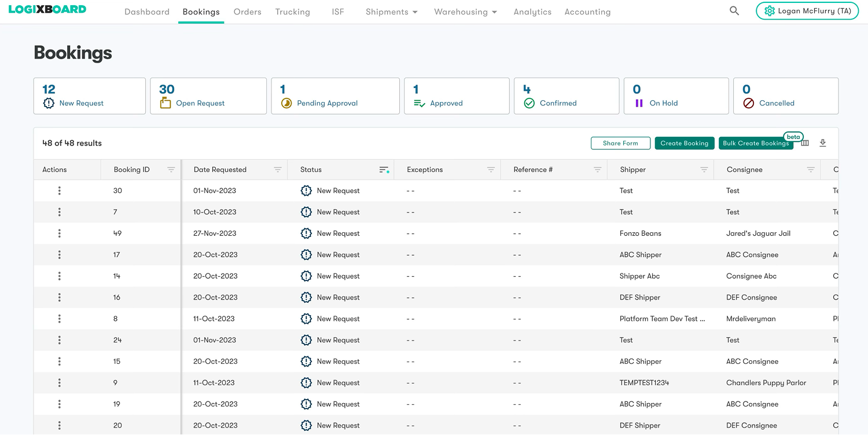Filter by the 30 Open Request card

tap(208, 96)
